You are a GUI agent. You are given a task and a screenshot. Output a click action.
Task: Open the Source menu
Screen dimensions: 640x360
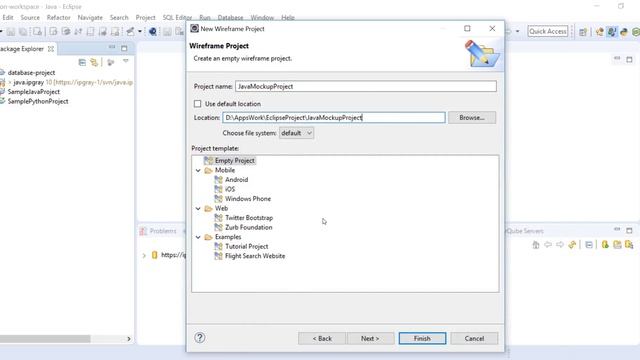30,18
